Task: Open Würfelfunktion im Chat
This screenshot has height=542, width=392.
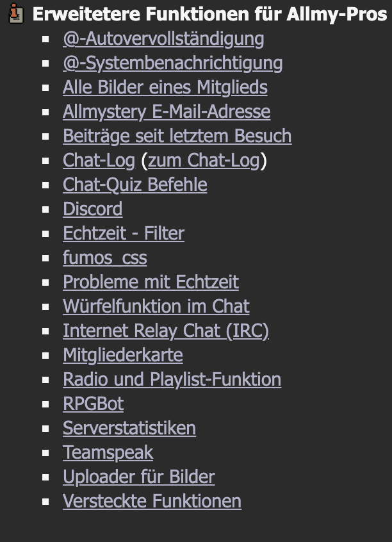Action: tap(156, 306)
